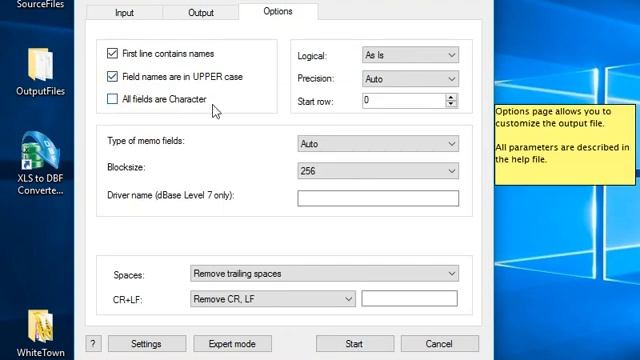Screen dimensions: 640x360
Task: Open the WhiteTown desktop folder icon
Action: coord(40,333)
